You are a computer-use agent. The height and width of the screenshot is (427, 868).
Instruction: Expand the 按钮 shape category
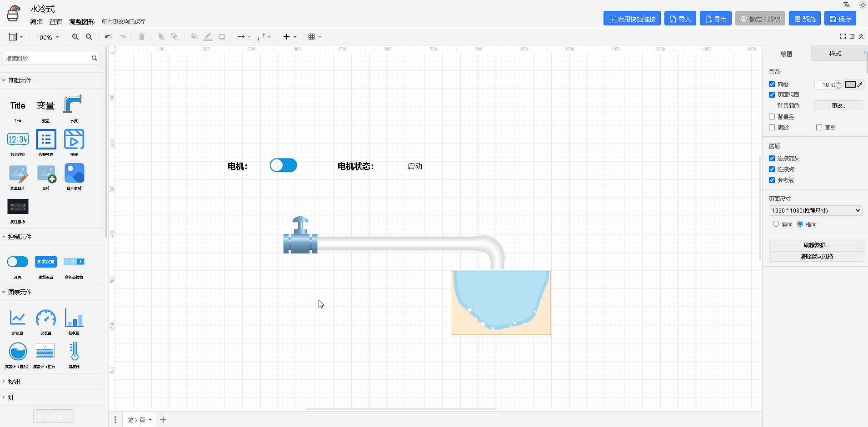(14, 382)
